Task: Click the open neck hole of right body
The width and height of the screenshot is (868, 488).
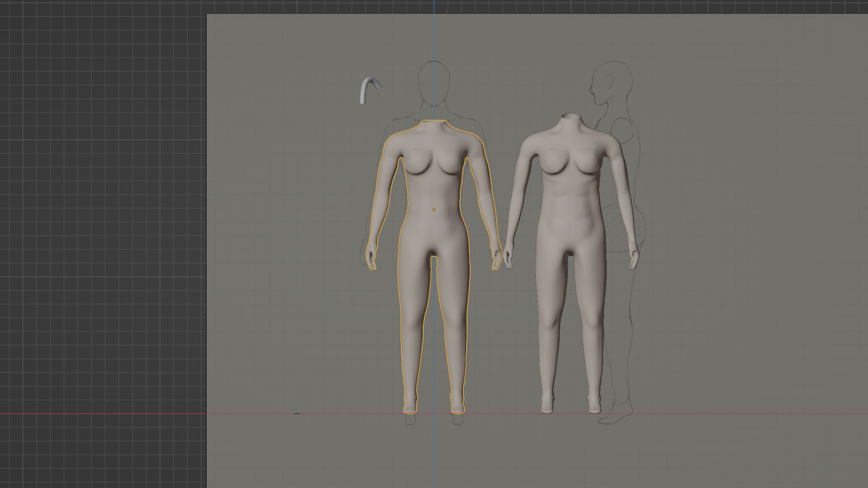Action: pos(570,117)
